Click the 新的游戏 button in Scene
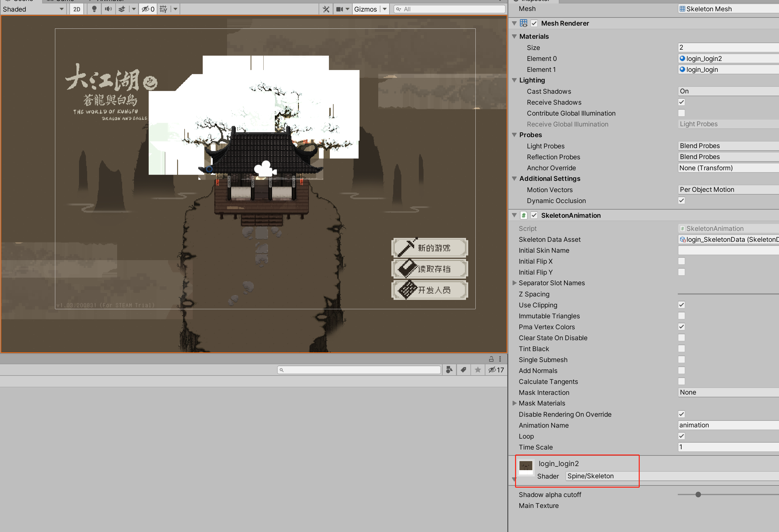Image resolution: width=779 pixels, height=532 pixels. coord(430,248)
